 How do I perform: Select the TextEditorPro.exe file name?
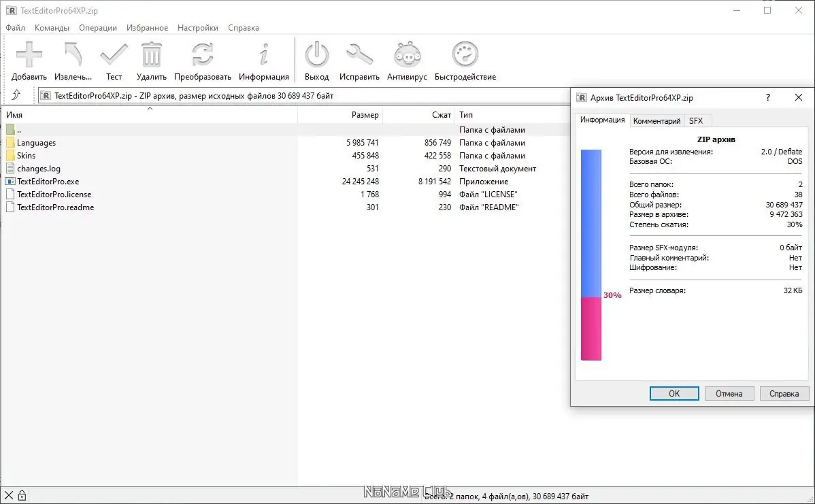point(48,182)
